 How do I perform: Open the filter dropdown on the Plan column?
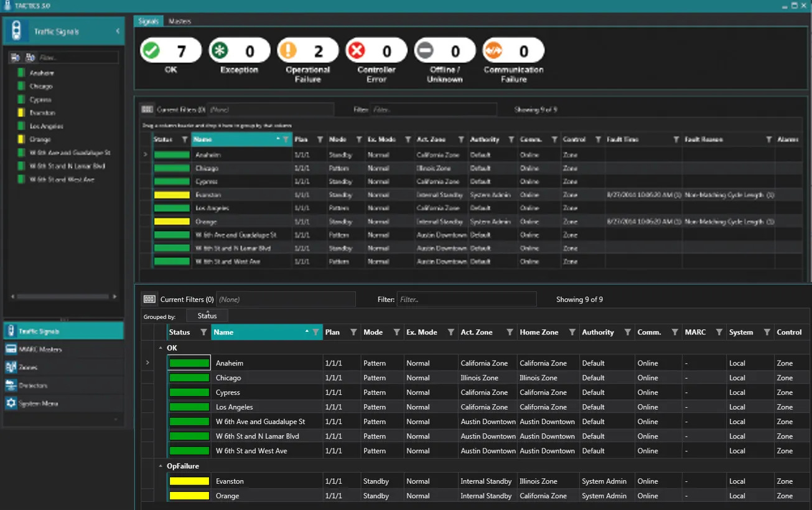[x=353, y=332]
